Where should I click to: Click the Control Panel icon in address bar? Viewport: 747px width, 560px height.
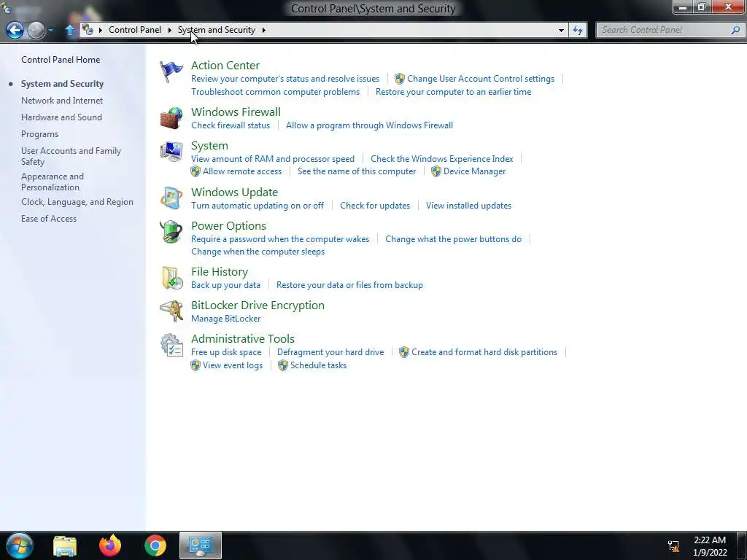88,29
